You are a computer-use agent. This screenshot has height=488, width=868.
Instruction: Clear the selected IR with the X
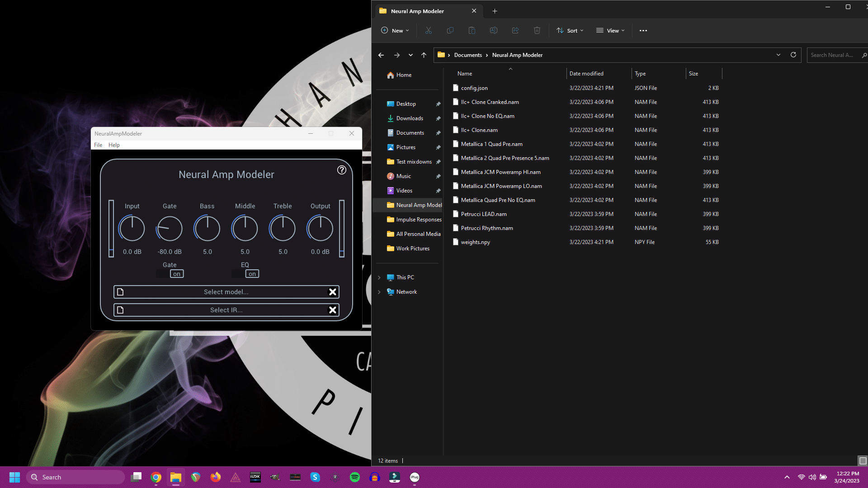[x=333, y=310]
